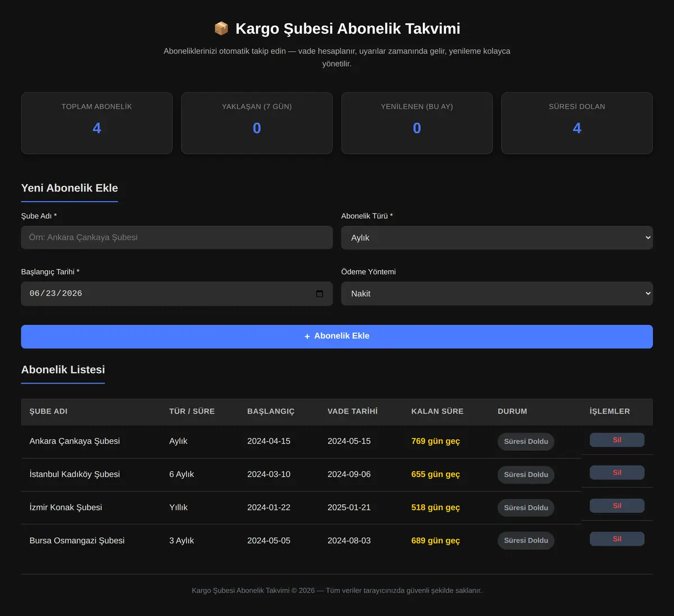Click the Yeni Abonelik Ekle section heading
The height and width of the screenshot is (616, 674).
tap(70, 188)
